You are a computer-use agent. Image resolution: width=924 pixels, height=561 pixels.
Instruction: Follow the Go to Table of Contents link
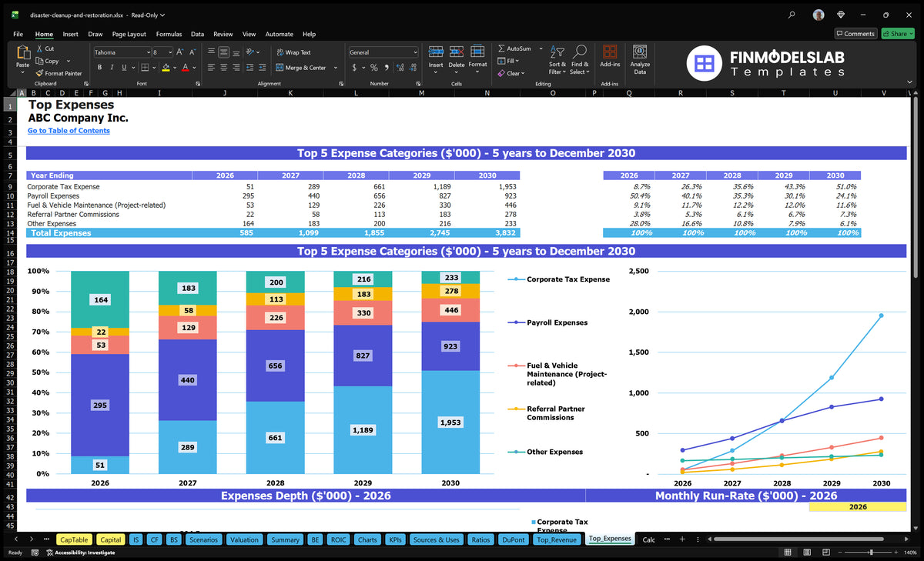pos(69,131)
